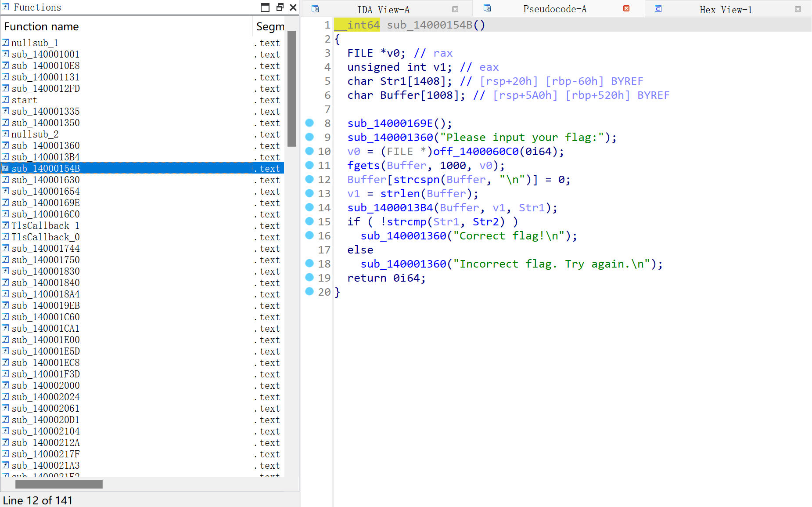Viewport: 812px width, 507px height.
Task: Toggle breakpoint dot on line 8
Action: 309,123
